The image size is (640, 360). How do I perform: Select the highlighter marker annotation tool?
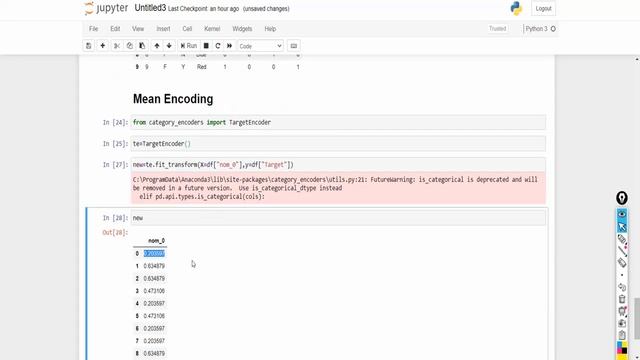(x=622, y=239)
